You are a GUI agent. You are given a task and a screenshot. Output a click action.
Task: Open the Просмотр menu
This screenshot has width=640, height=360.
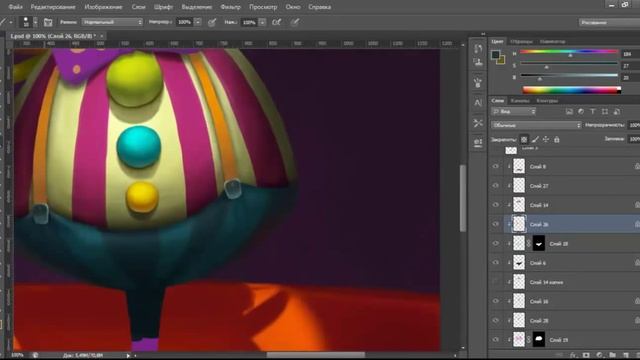[263, 7]
